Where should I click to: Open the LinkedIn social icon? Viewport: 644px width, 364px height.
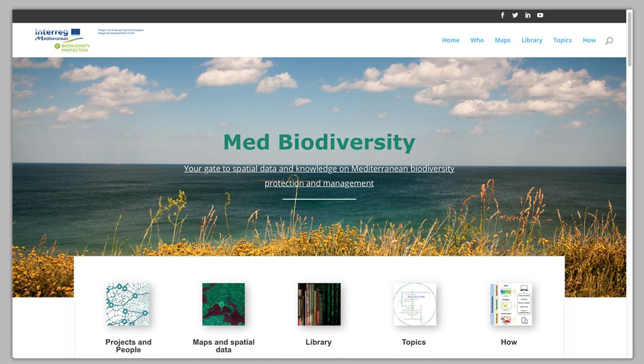528,15
